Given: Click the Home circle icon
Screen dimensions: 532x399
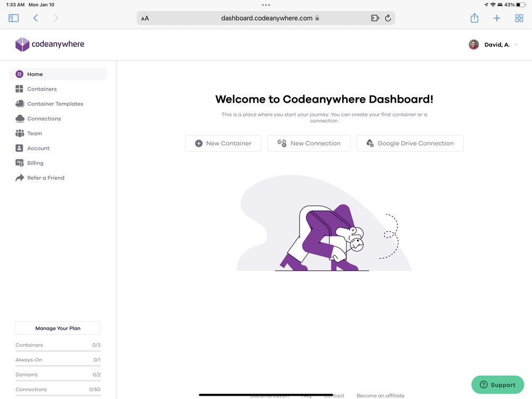Looking at the screenshot, I should 20,74.
